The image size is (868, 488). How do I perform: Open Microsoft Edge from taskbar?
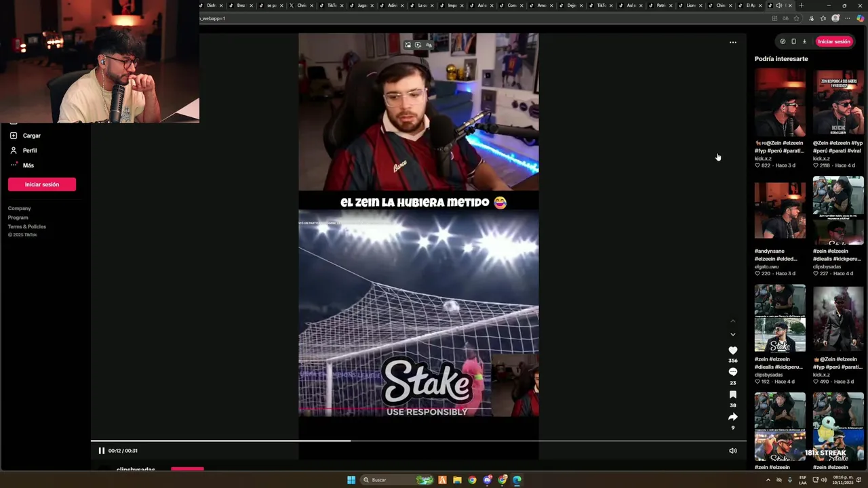pos(517,480)
